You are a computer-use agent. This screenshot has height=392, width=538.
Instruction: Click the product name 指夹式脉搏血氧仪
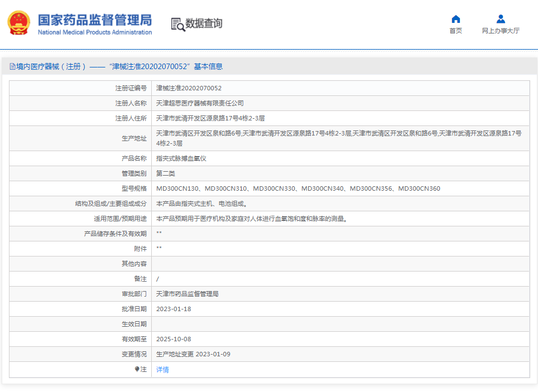[x=181, y=158]
